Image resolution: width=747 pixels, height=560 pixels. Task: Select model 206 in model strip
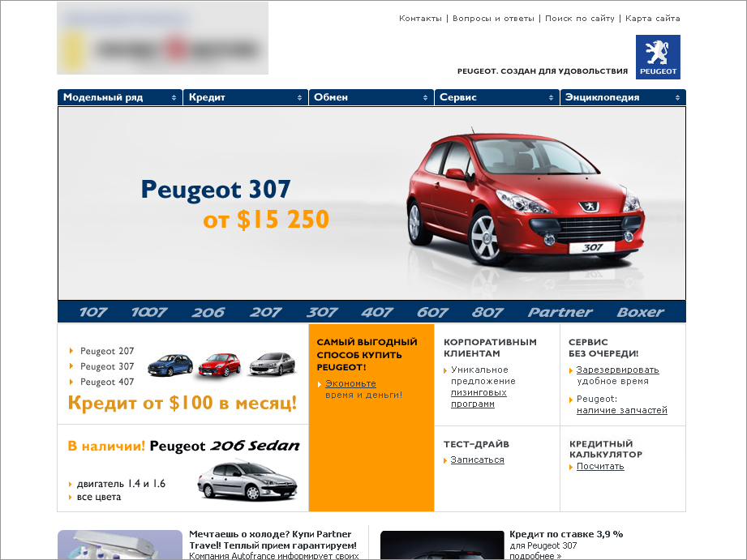(x=208, y=312)
